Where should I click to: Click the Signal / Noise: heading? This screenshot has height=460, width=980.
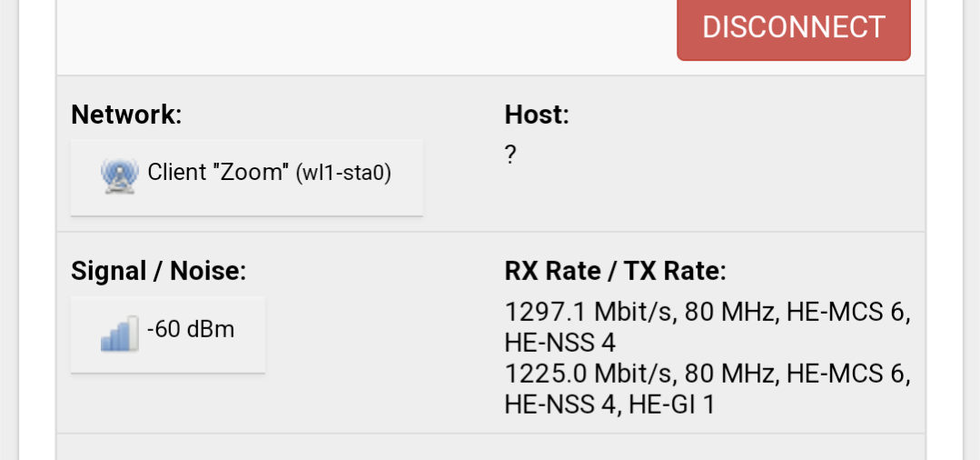(159, 272)
